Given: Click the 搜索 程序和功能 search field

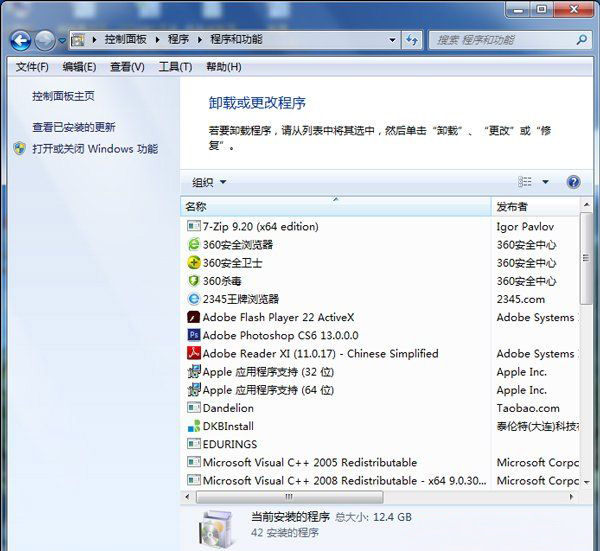Looking at the screenshot, I should (x=500, y=40).
